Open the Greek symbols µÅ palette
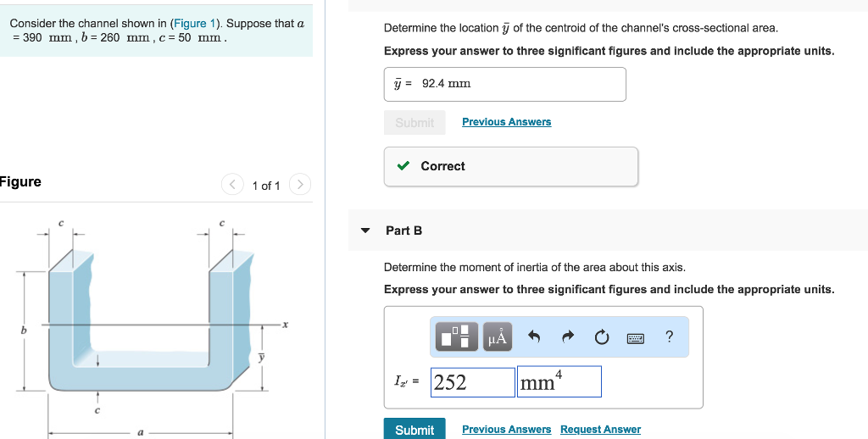Viewport: 868px width, 439px height. (x=497, y=336)
